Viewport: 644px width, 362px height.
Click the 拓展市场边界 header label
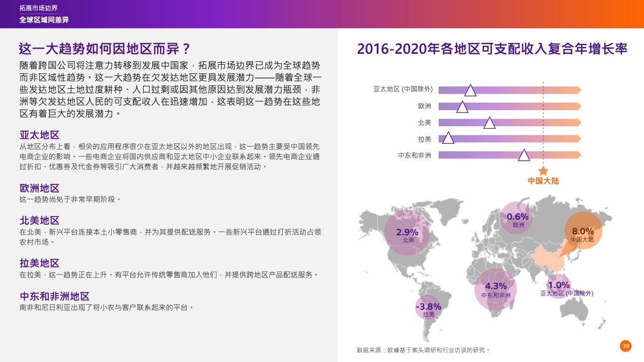39,8
